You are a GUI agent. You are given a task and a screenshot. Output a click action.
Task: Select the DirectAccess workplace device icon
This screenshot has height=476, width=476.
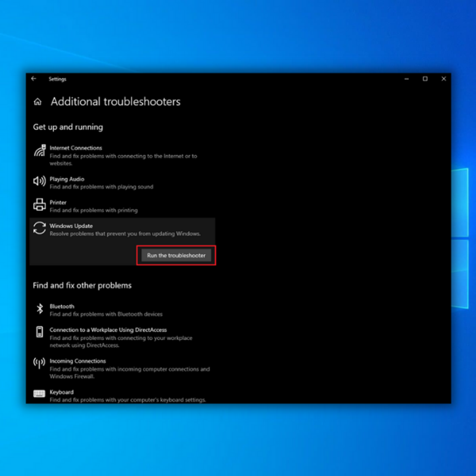tap(40, 332)
